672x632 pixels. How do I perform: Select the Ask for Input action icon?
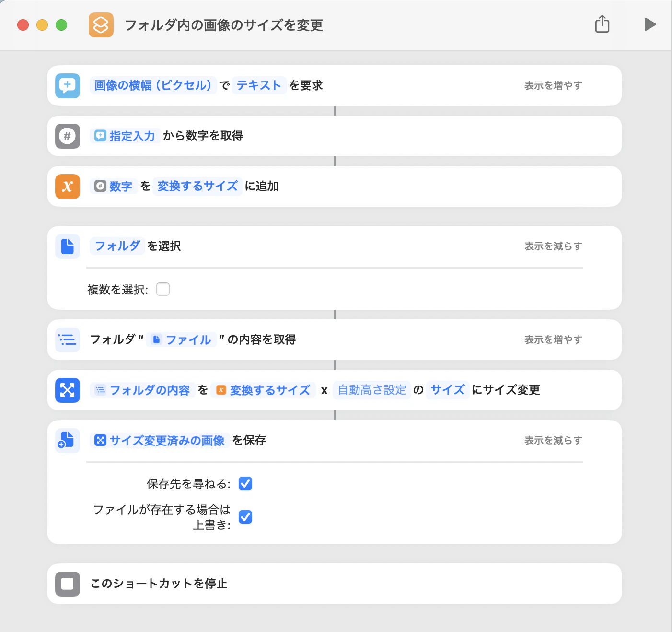tap(67, 85)
